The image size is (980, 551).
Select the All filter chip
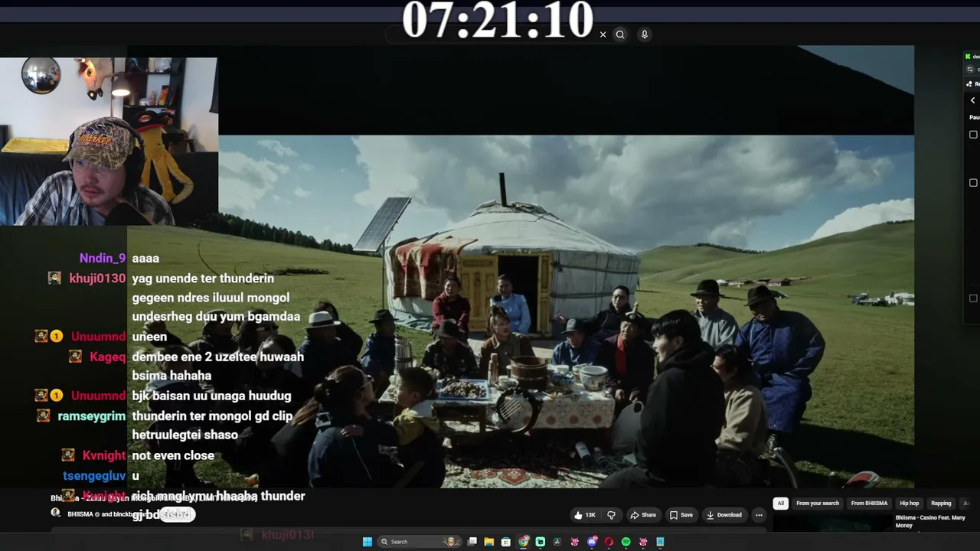780,504
